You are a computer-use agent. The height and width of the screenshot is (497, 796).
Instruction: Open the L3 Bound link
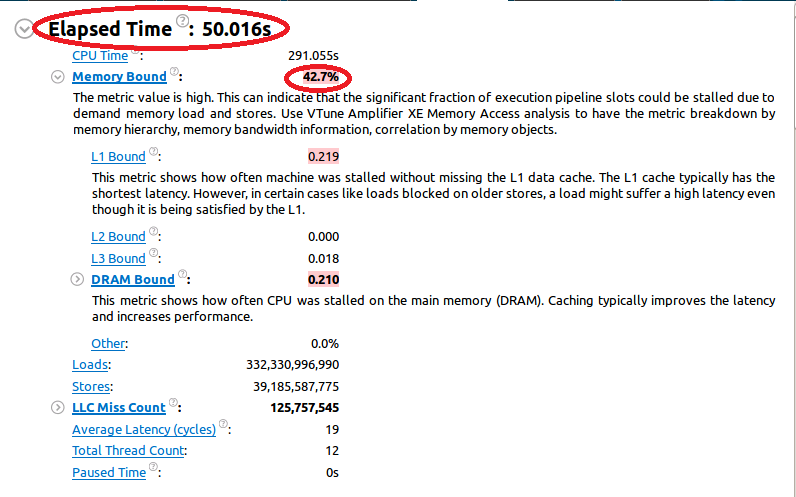(118, 258)
